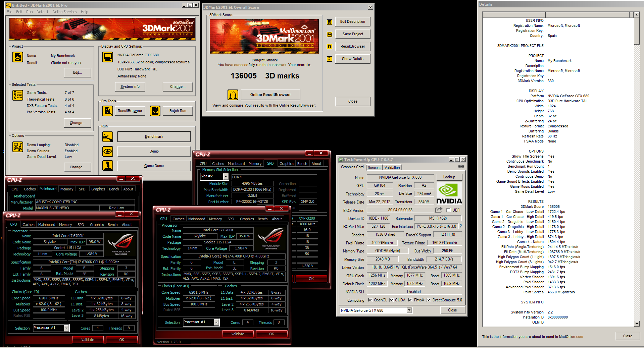Switch to Sensors tab in GPU-Z
The width and height of the screenshot is (644, 348).
coord(374,168)
